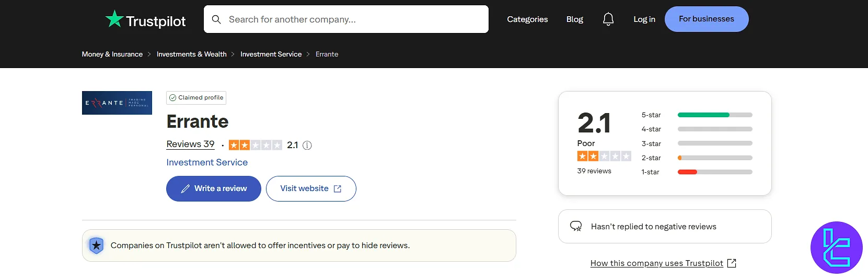Click the Log in link
Screen dimensions: 868x279
(x=644, y=19)
